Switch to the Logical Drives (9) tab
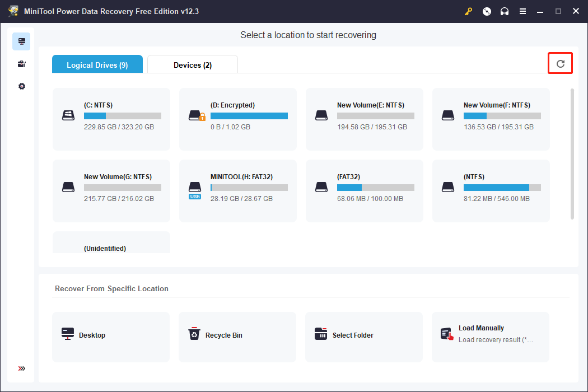Image resolution: width=588 pixels, height=392 pixels. (97, 64)
